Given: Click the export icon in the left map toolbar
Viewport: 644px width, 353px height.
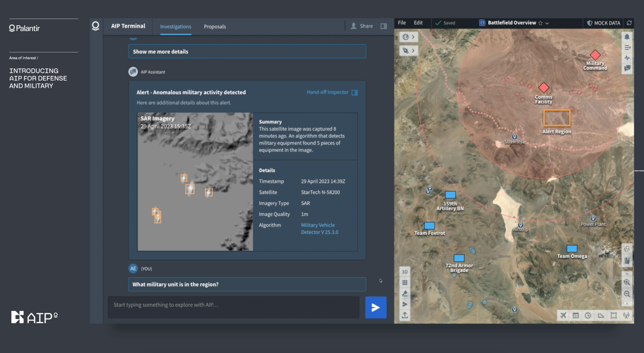Looking at the screenshot, I should pyautogui.click(x=405, y=315).
